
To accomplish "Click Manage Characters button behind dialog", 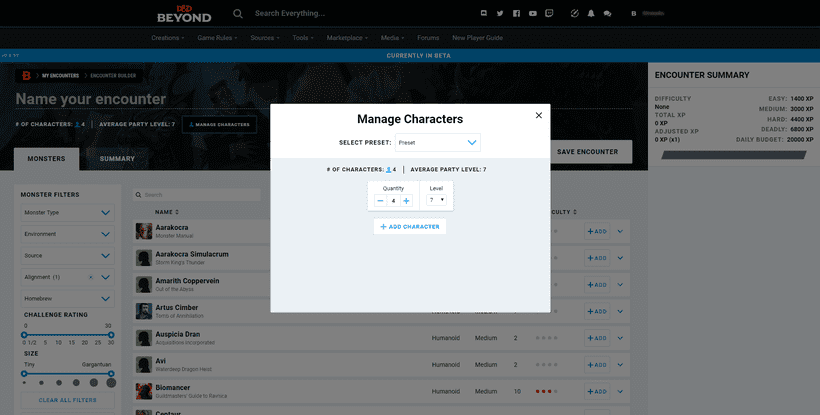I will [219, 124].
